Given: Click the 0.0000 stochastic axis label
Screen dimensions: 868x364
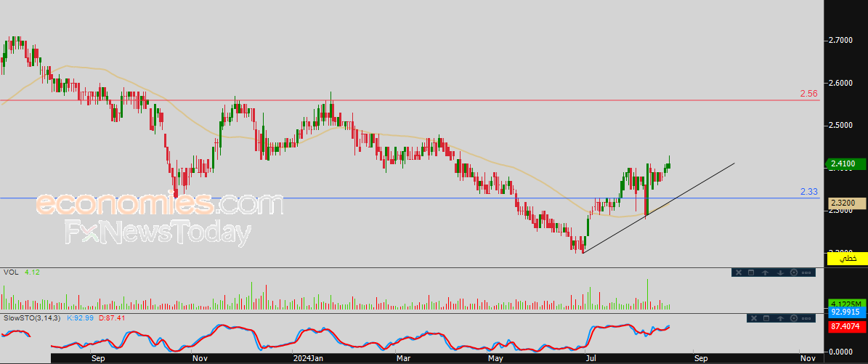Looking at the screenshot, I should pos(840,352).
